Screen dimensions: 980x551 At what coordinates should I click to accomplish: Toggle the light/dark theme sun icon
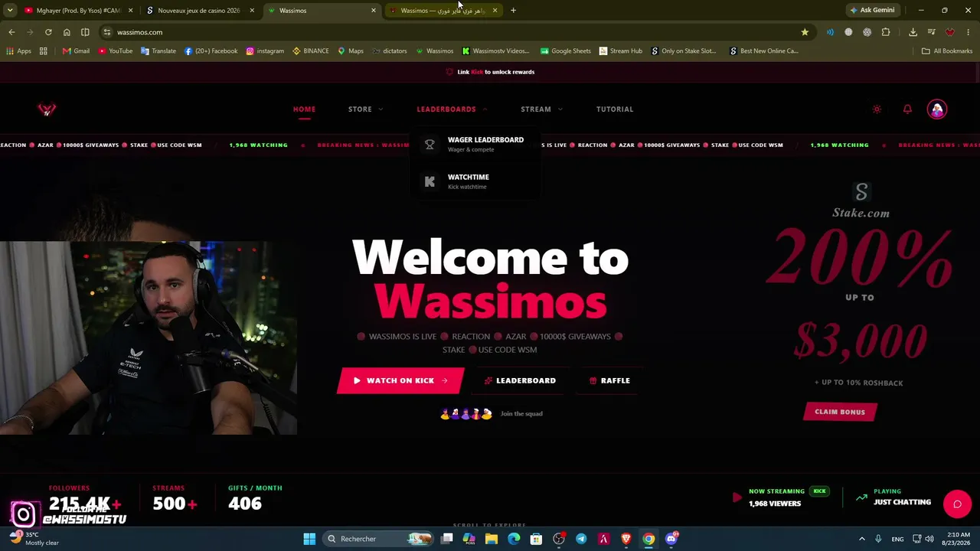877,109
